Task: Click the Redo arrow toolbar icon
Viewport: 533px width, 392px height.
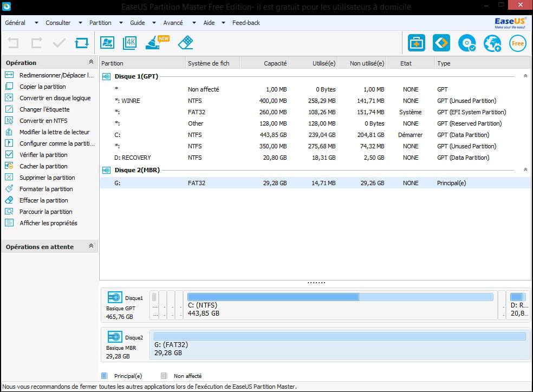Action: click(x=36, y=43)
